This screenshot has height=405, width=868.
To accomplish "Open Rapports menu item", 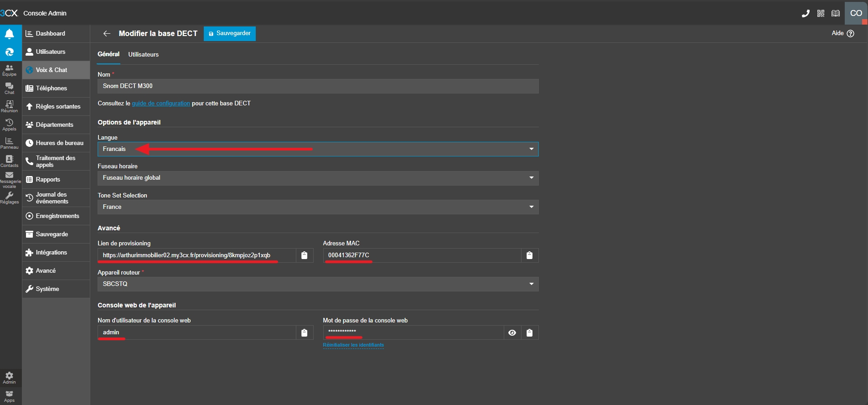I will (56, 180).
